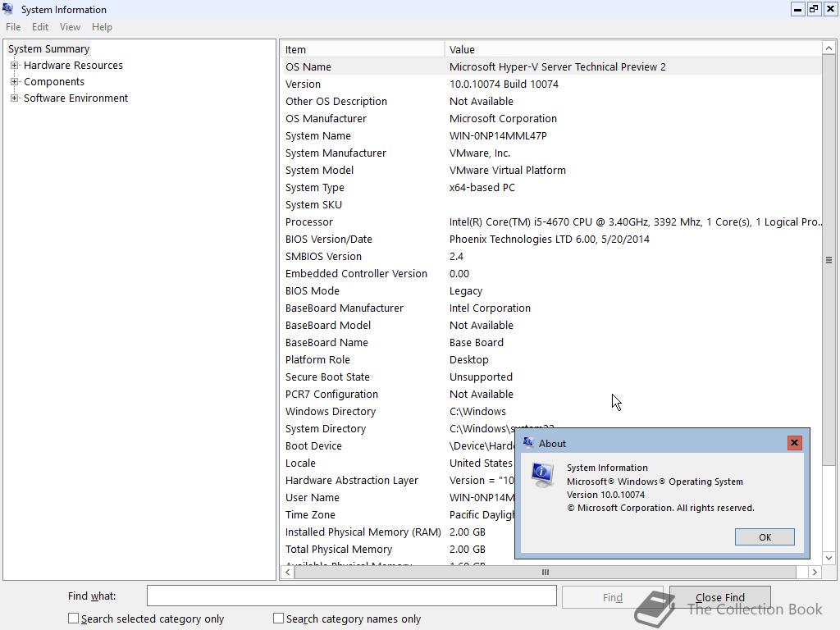Click the horizontal scrollbar right arrow
The image size is (840, 630).
[x=815, y=572]
